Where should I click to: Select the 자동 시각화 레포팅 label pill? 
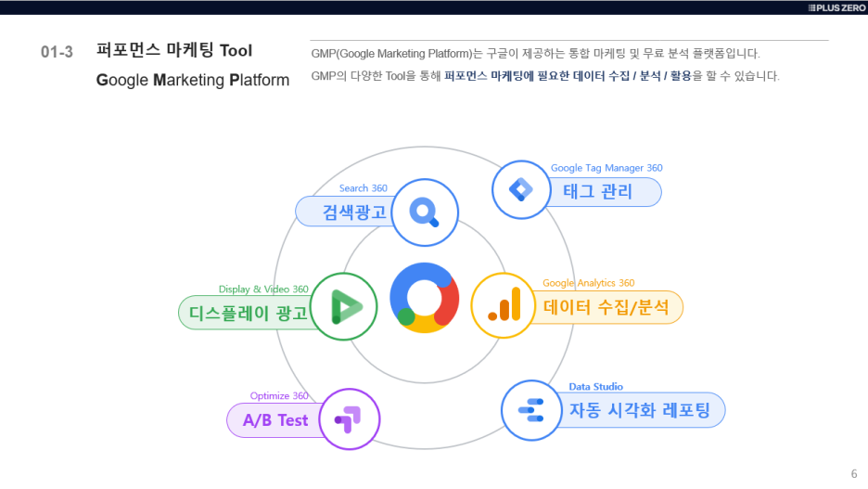click(x=641, y=410)
